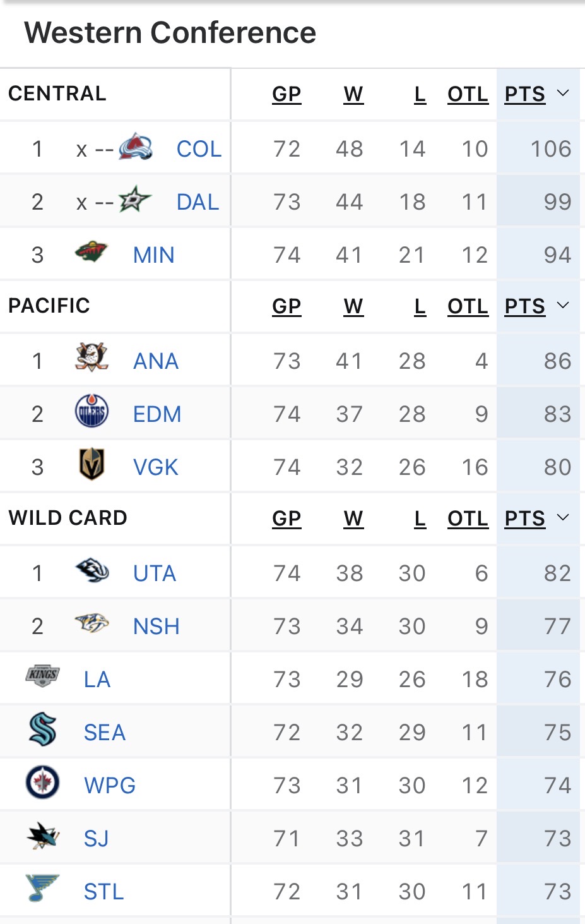Toggle PTS sort arrow in Central header
The height and width of the screenshot is (924, 585).
click(x=563, y=93)
